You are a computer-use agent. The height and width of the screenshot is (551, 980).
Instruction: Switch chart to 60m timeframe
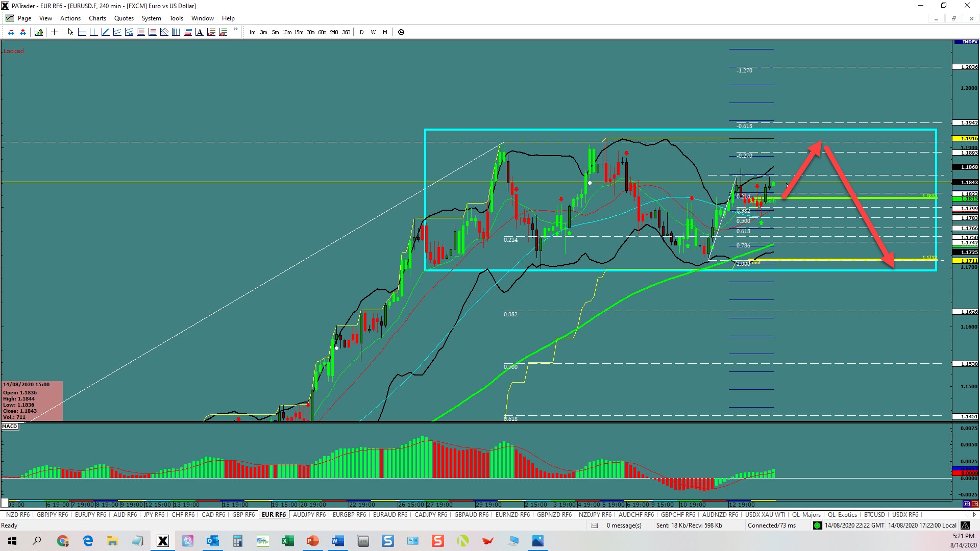coord(322,32)
